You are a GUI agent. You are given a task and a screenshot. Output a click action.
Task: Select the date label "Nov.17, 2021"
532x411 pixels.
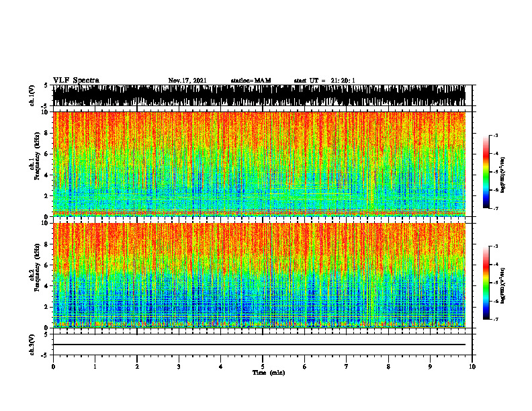coord(187,81)
